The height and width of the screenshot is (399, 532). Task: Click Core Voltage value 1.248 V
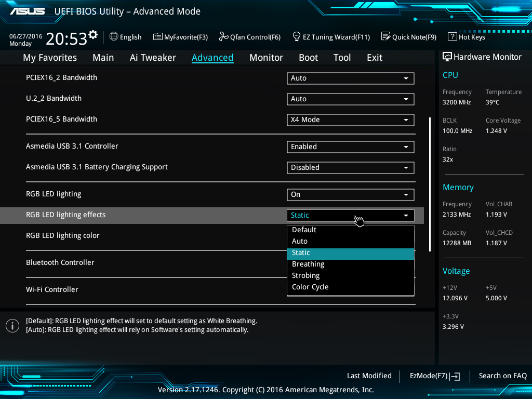(x=496, y=131)
